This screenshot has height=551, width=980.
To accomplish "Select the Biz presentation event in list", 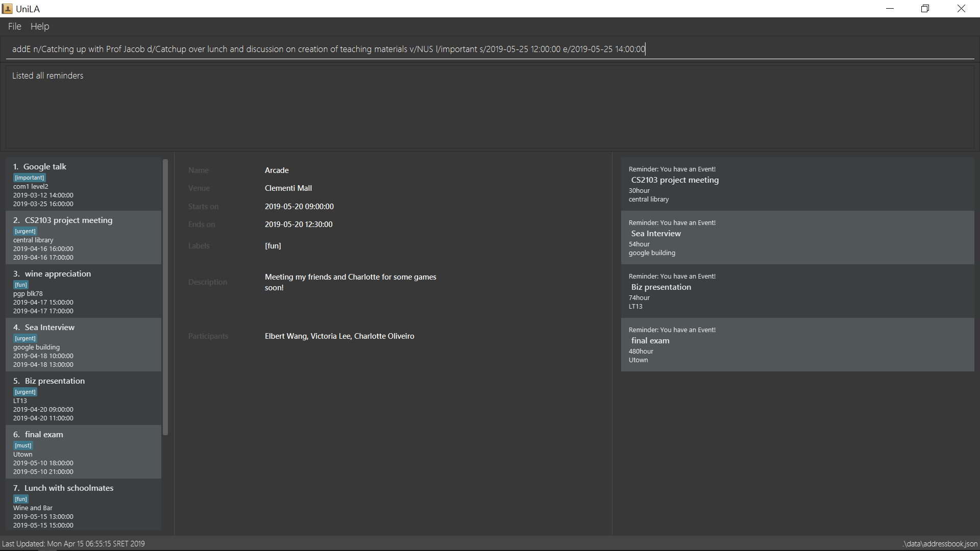I will coord(83,398).
